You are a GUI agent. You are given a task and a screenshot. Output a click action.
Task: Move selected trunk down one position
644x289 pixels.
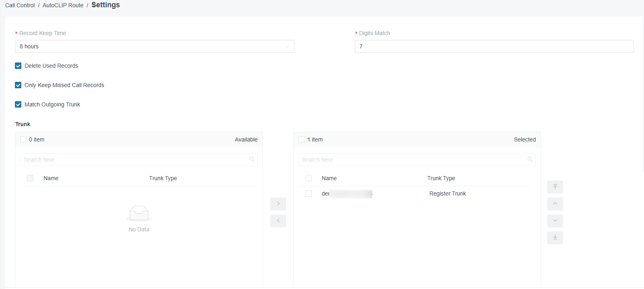pos(555,221)
